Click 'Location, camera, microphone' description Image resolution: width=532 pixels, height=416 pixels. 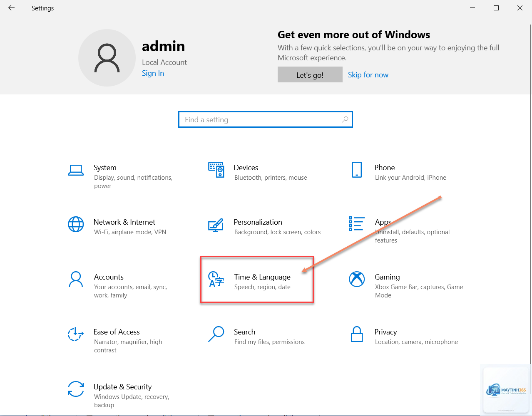tap(416, 342)
